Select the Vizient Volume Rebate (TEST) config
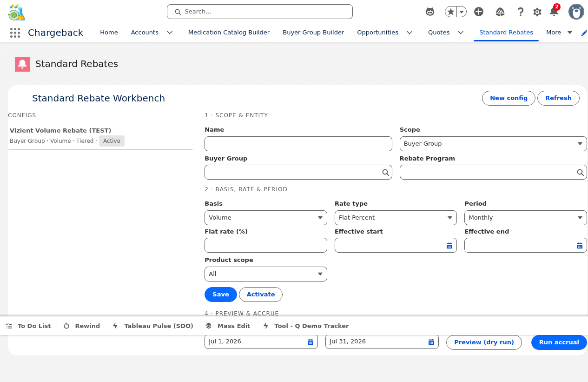This screenshot has height=382, width=588. pyautogui.click(x=100, y=136)
